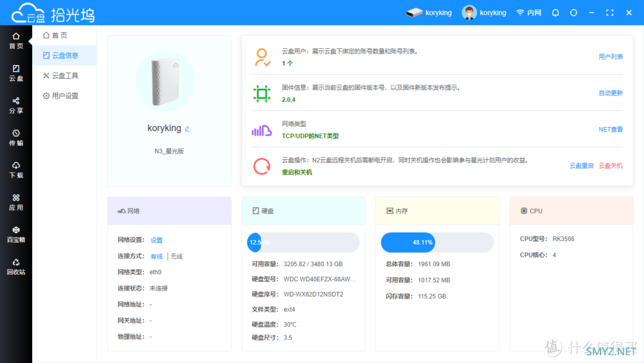Click the disk usage 12.5% progress bar

tap(303, 242)
